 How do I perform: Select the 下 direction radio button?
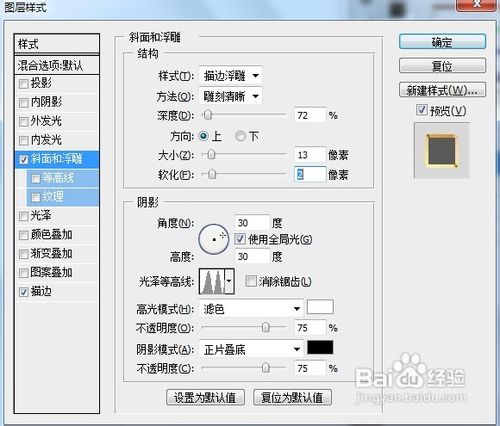240,136
